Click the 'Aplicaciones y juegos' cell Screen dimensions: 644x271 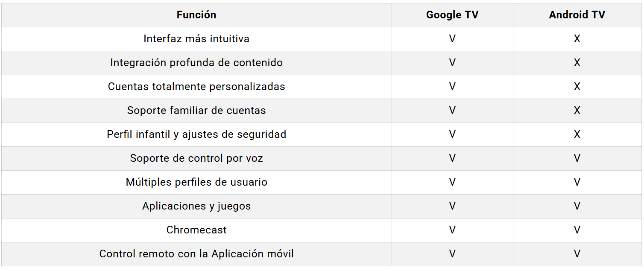tap(196, 206)
